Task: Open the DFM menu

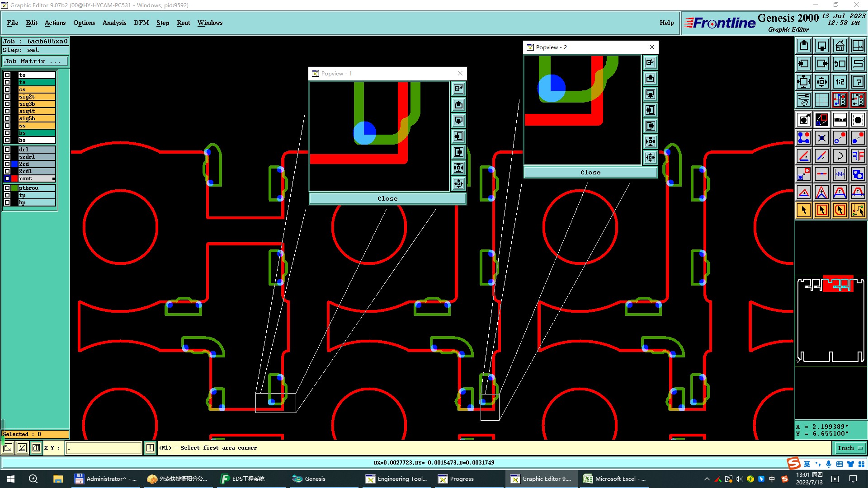Action: [141, 23]
